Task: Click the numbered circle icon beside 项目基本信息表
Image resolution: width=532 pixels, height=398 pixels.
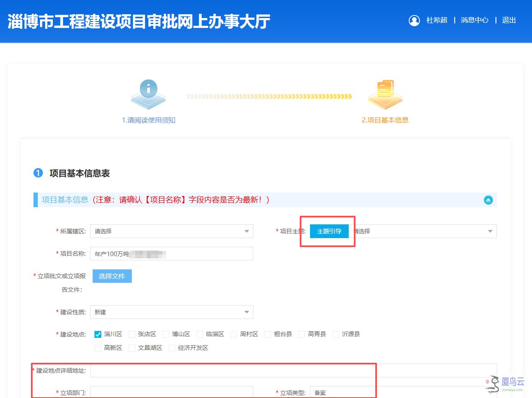Action: tap(38, 173)
